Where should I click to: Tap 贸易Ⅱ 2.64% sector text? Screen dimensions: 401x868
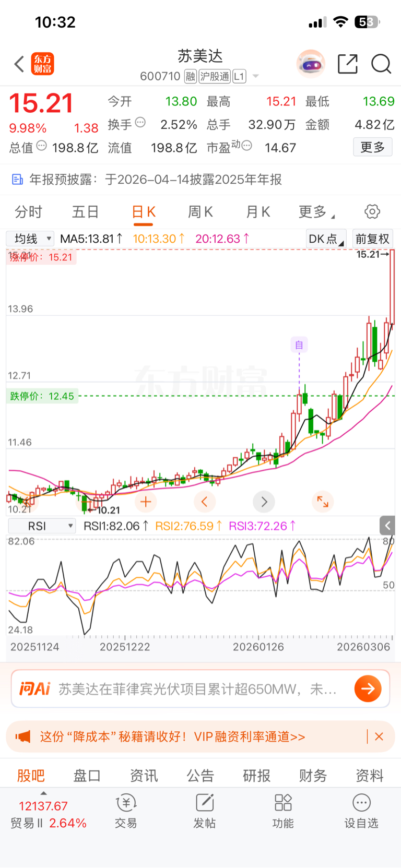point(49,823)
